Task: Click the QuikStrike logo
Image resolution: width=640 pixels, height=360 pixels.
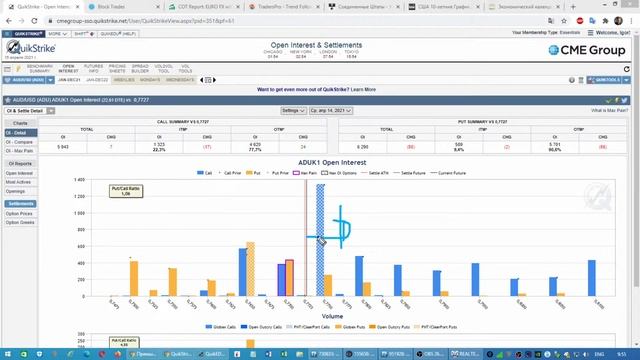Action: (x=31, y=48)
